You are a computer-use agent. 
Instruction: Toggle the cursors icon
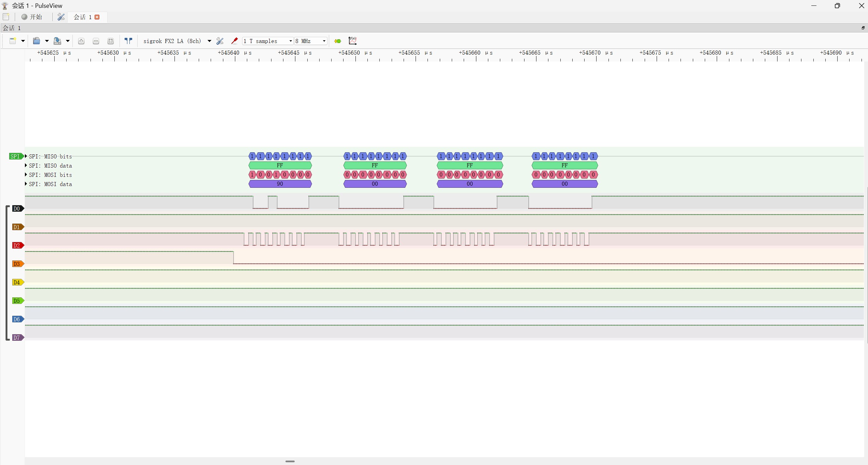coord(128,41)
